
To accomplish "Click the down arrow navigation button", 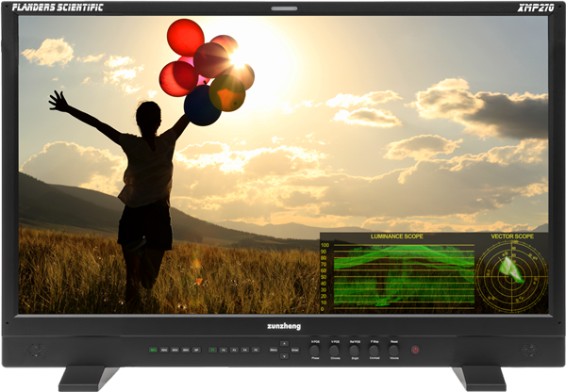I will pos(285,356).
